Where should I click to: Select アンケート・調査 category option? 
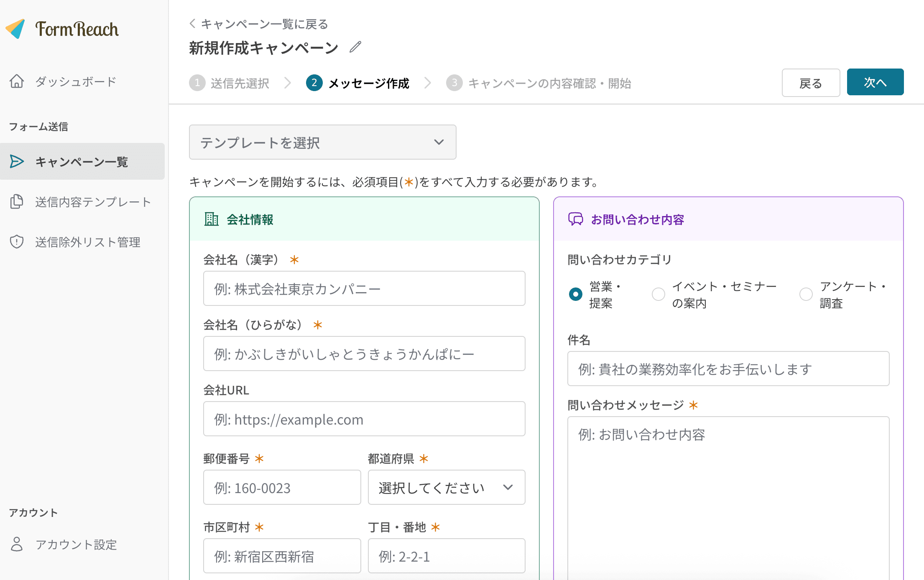point(806,294)
